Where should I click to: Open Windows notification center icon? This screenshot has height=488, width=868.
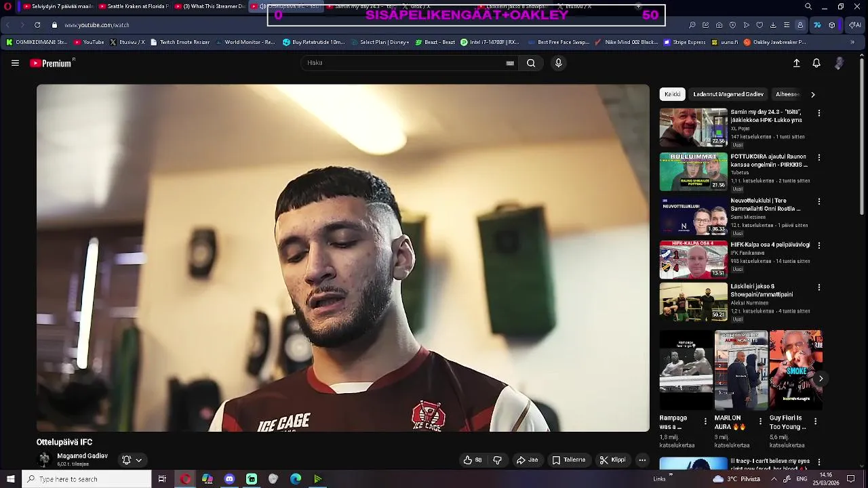click(x=851, y=479)
